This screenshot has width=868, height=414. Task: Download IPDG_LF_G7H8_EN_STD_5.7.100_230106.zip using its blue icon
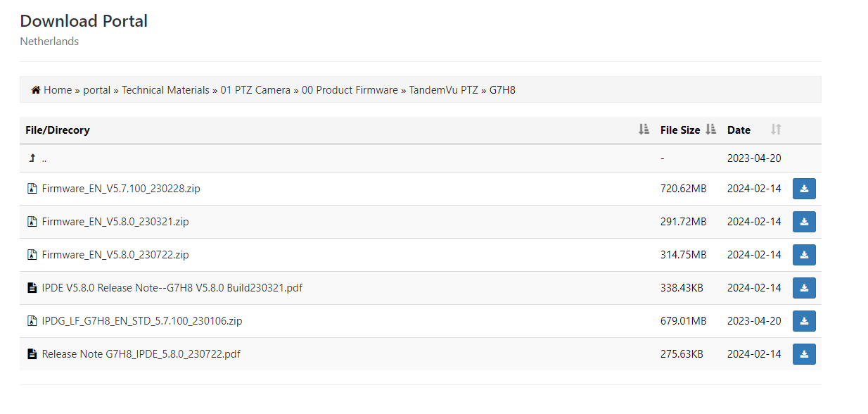804,321
